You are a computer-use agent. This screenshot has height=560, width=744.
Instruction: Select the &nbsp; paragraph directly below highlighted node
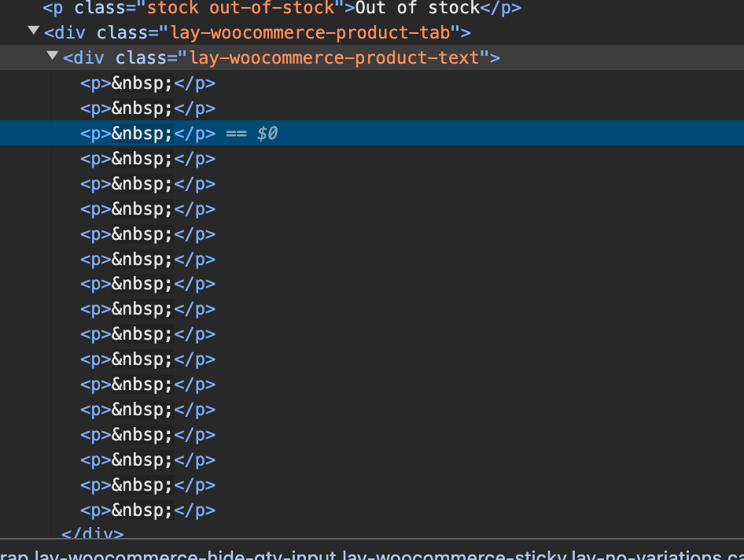coord(146,158)
